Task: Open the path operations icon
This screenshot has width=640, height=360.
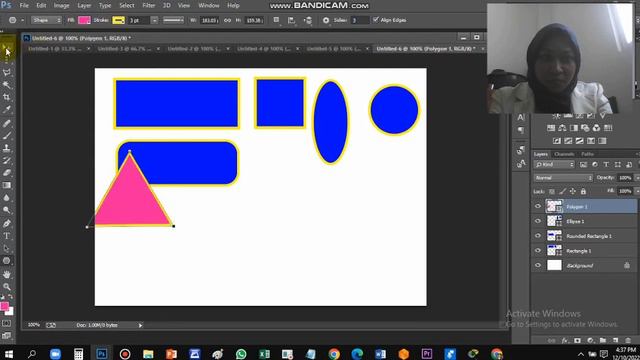Action: tap(276, 20)
